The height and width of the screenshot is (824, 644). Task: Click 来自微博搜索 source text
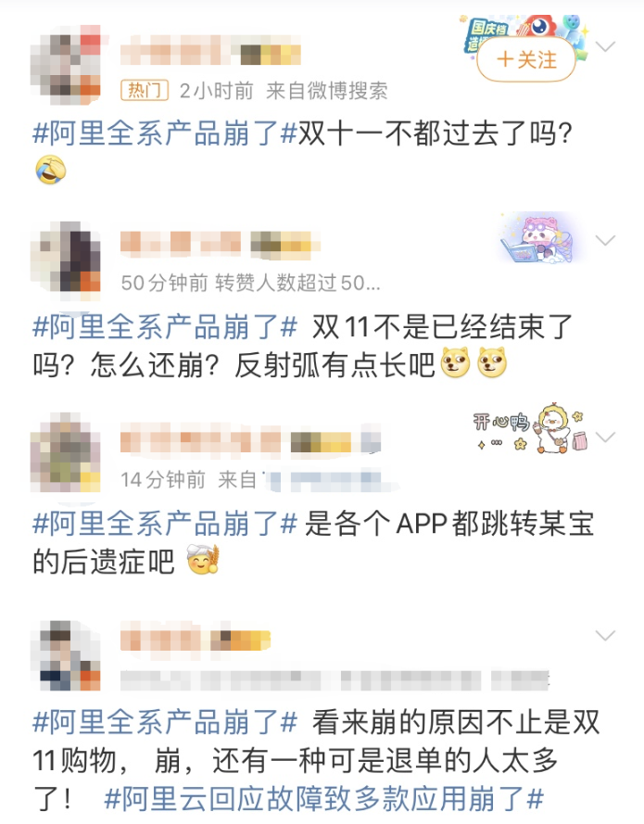[327, 91]
